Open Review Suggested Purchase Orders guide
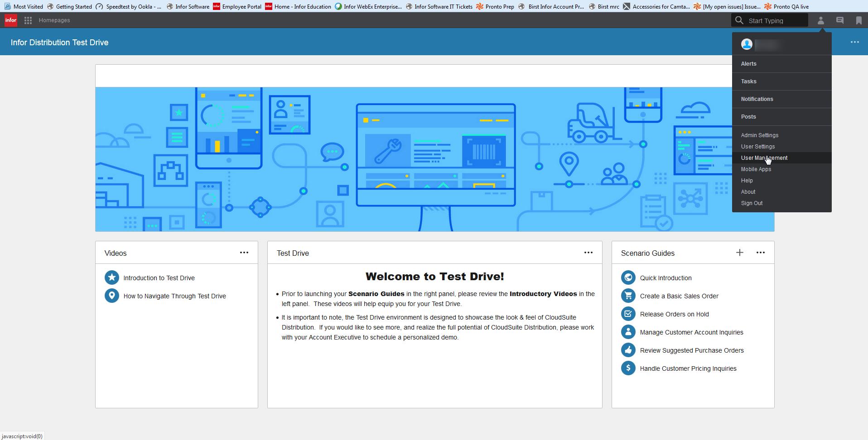This screenshot has width=868, height=440. pos(692,350)
